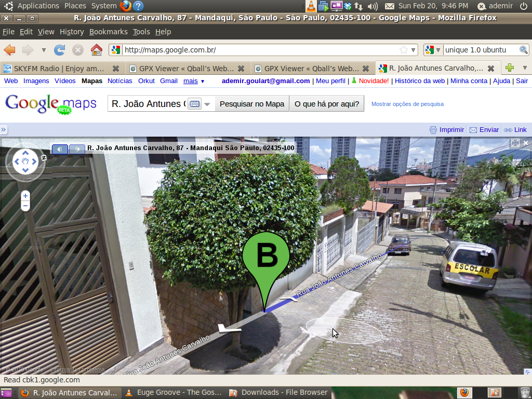Open the 'mais' dropdown menu

click(194, 81)
